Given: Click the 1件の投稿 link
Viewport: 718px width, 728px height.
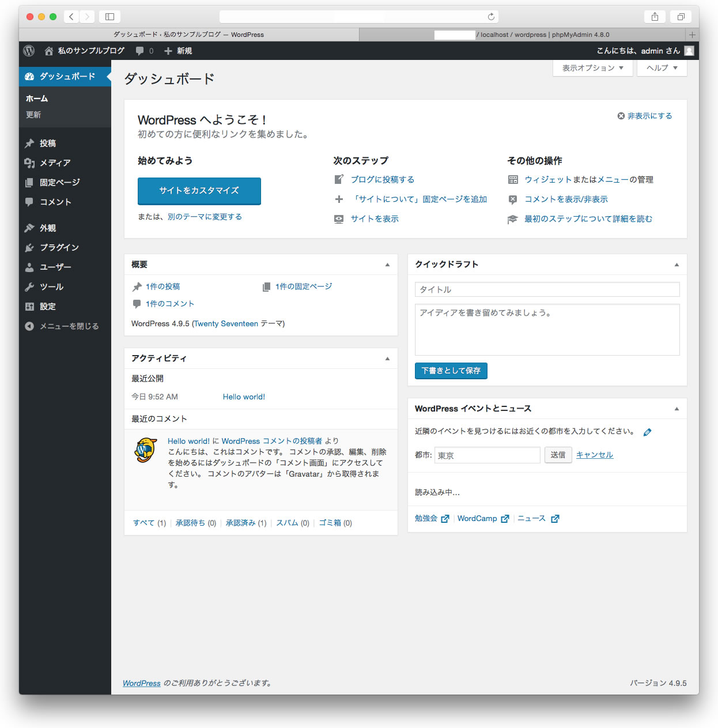Looking at the screenshot, I should (163, 286).
